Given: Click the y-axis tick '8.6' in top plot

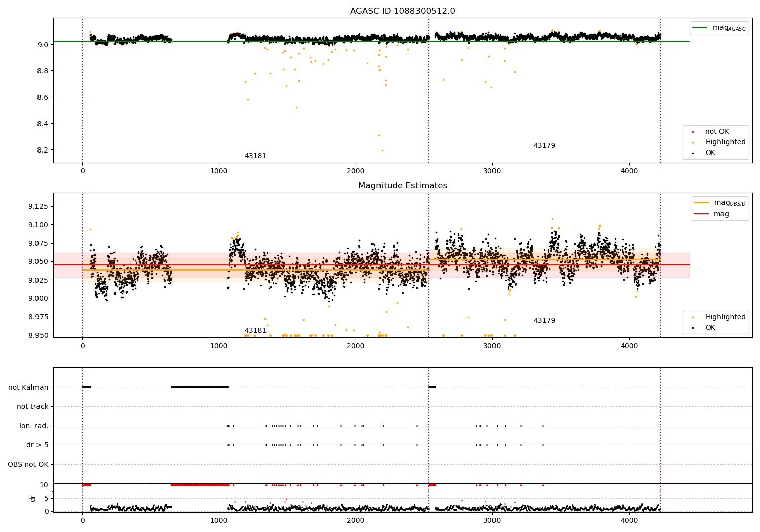Looking at the screenshot, I should point(43,97).
